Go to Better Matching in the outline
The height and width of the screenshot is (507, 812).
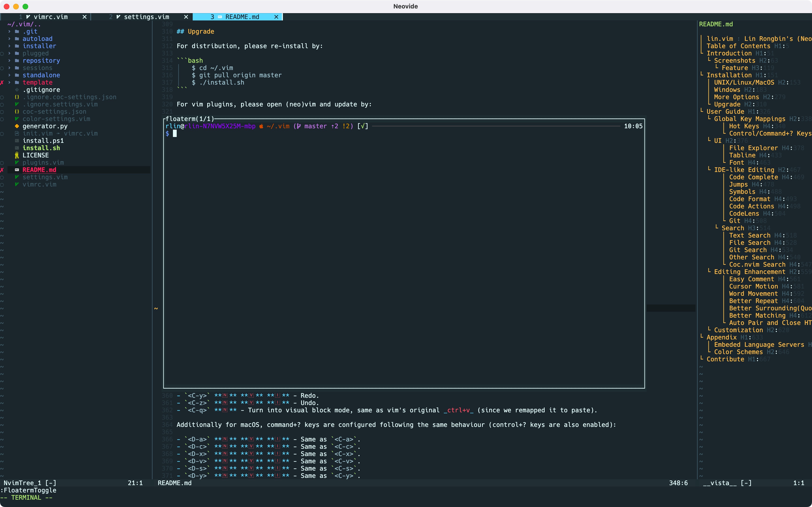tap(757, 316)
